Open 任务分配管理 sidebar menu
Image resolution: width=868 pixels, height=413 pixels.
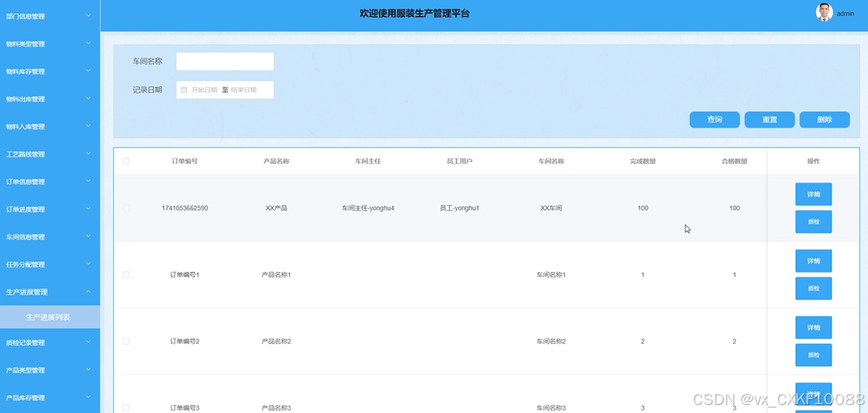[50, 265]
